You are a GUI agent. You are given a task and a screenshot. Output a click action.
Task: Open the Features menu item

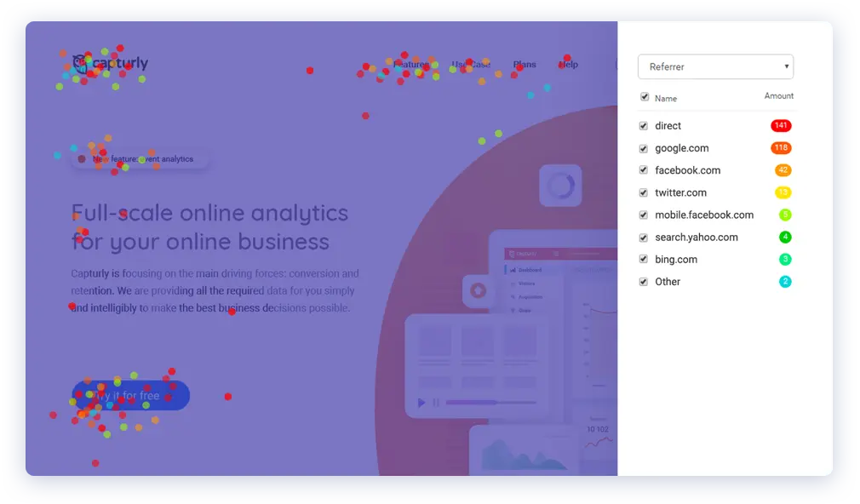(411, 64)
